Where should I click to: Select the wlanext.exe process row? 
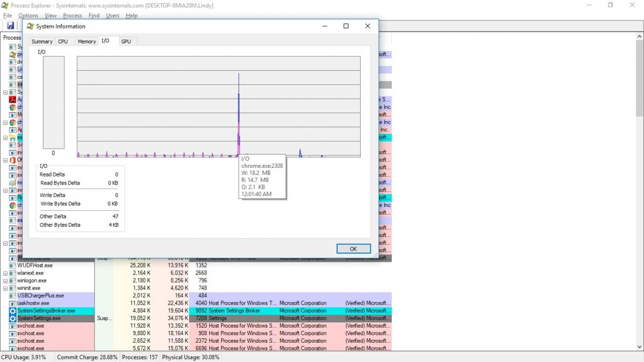pos(196,273)
